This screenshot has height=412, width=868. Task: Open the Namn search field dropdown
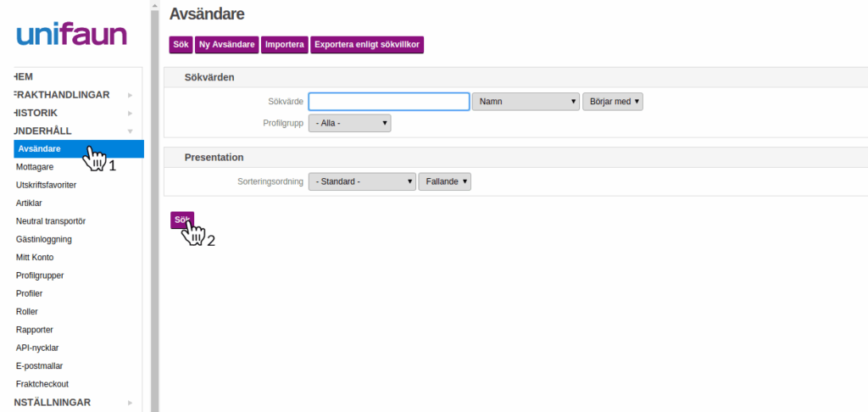[x=525, y=102]
